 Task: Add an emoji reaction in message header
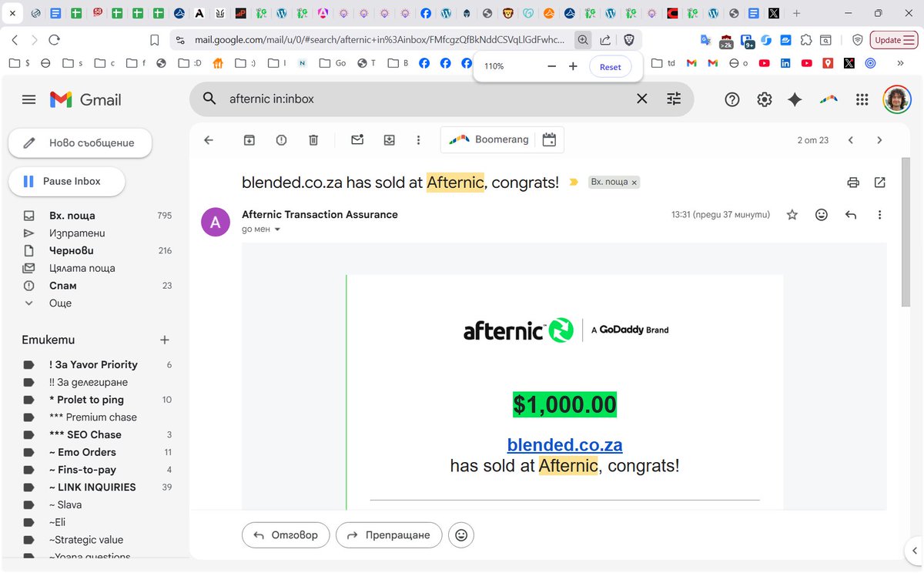tap(822, 215)
